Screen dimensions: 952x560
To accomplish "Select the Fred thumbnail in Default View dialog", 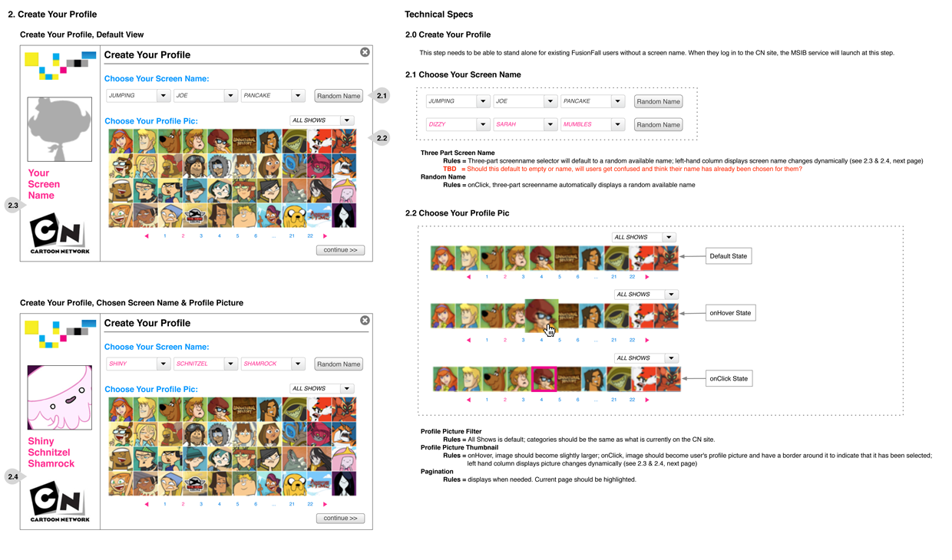I will pyautogui.click(x=145, y=141).
